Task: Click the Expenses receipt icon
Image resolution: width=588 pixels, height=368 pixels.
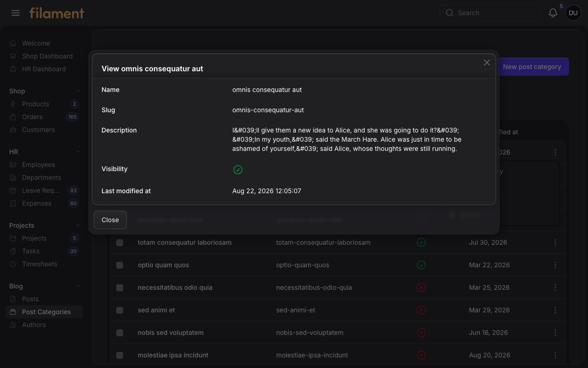Action: 13,203
